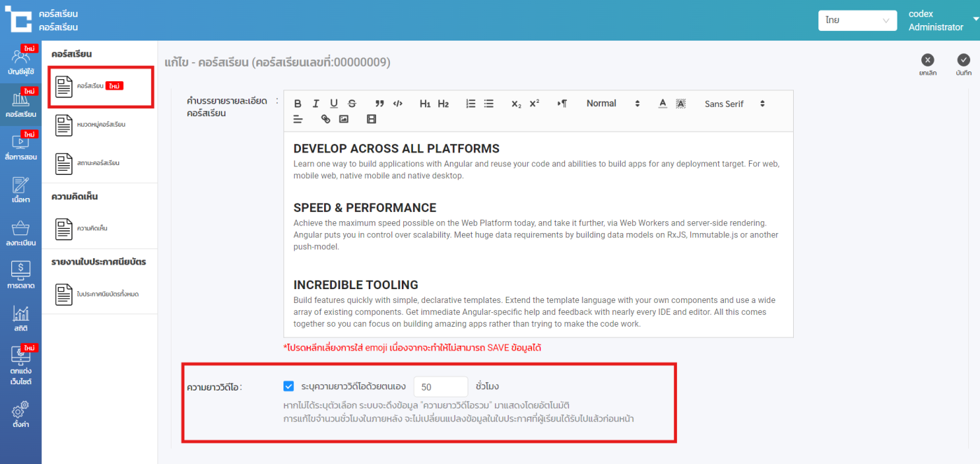Expand the Sans Serif font dropdown
The image size is (980, 464).
734,104
